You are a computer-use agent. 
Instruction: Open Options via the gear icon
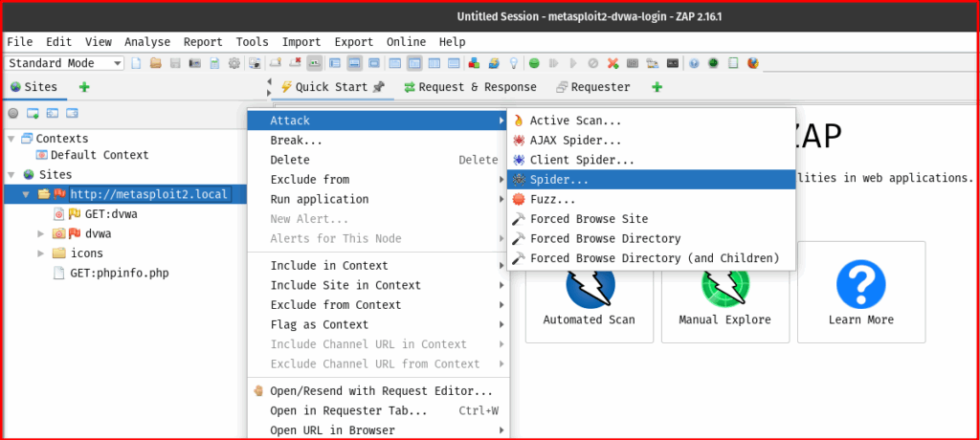point(234,63)
